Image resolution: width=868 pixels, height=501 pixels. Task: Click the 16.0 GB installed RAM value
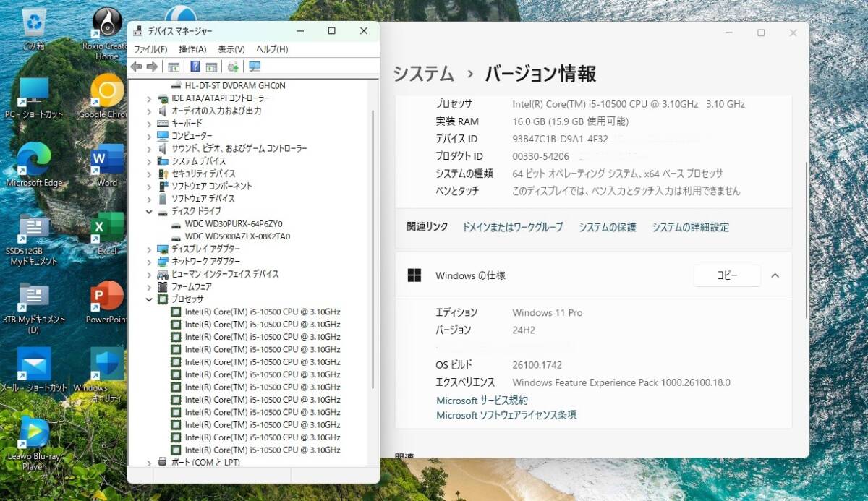(571, 121)
